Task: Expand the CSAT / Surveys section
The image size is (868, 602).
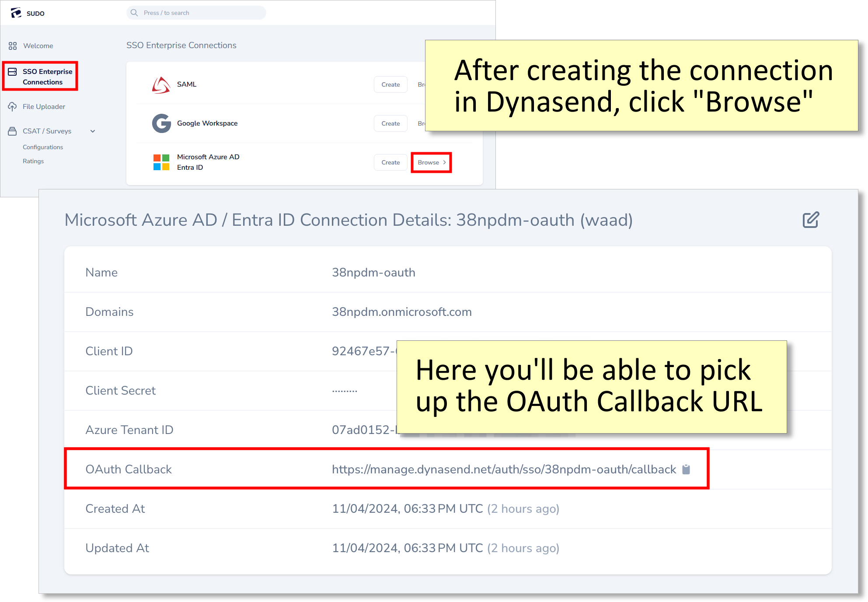Action: pos(92,131)
